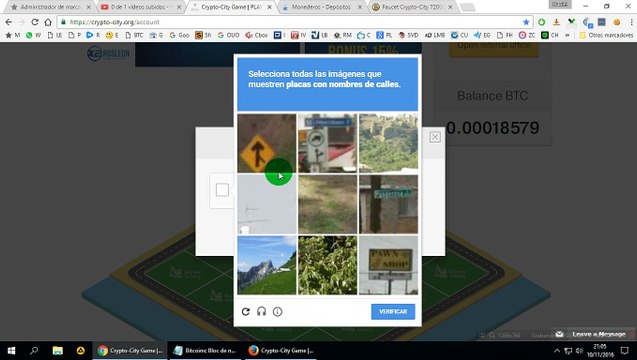637x360 pixels.
Task: Open the Goo Google bookmark
Action: (180, 35)
